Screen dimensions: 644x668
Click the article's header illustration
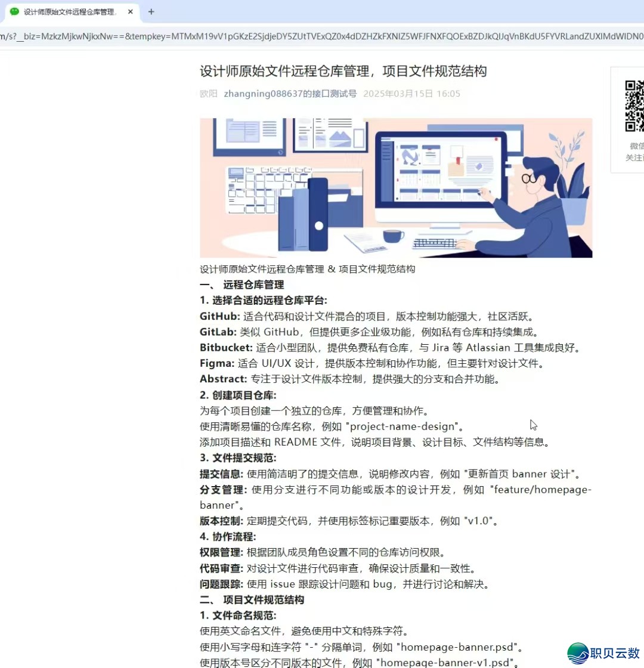[396, 187]
